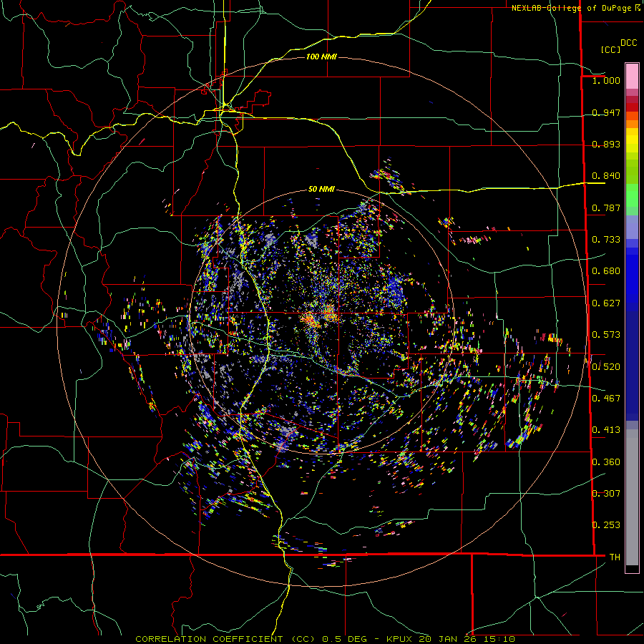This screenshot has width=644, height=644.
Task: Click the 0.840 color scale value
Action: [x=606, y=176]
